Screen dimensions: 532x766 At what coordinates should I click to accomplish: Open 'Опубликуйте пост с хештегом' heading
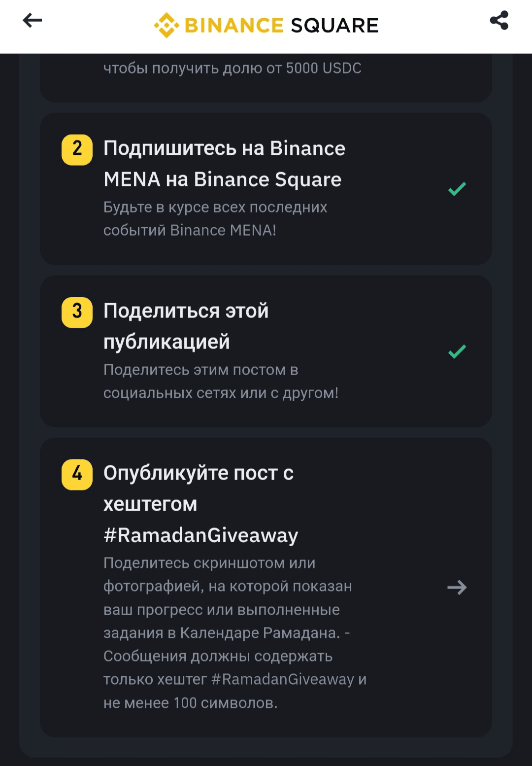199,488
